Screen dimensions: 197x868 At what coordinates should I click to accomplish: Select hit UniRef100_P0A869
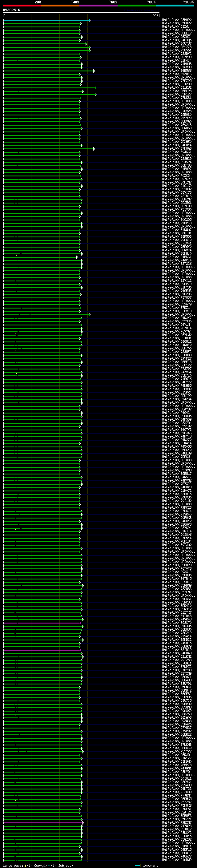tap(177, 711)
